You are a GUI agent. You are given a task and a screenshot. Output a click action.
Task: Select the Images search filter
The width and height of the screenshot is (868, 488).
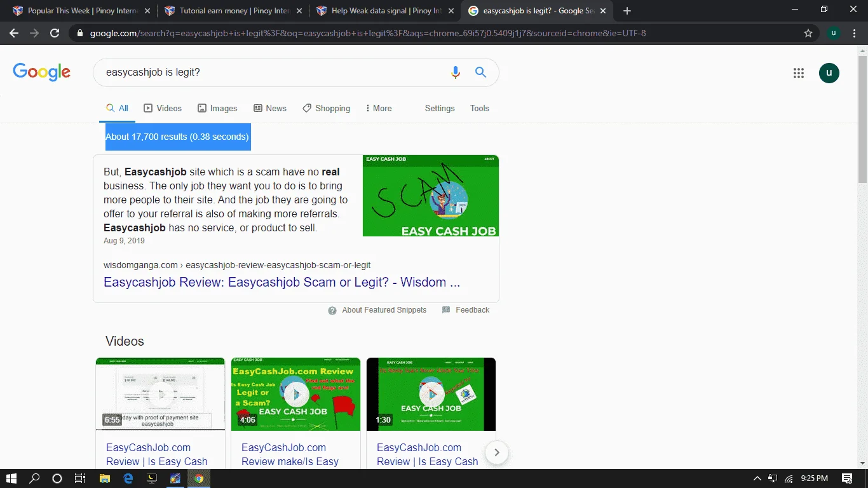tap(217, 108)
